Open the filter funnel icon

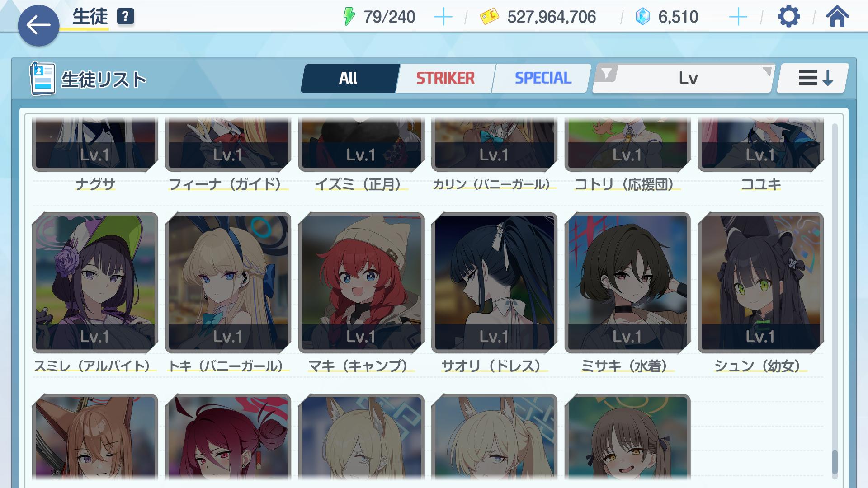607,73
